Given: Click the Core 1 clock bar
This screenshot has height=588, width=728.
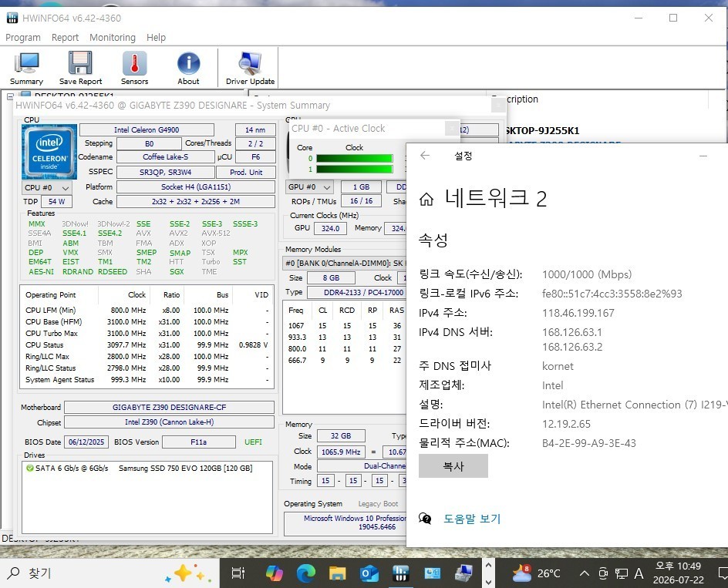Looking at the screenshot, I should pyautogui.click(x=354, y=170).
